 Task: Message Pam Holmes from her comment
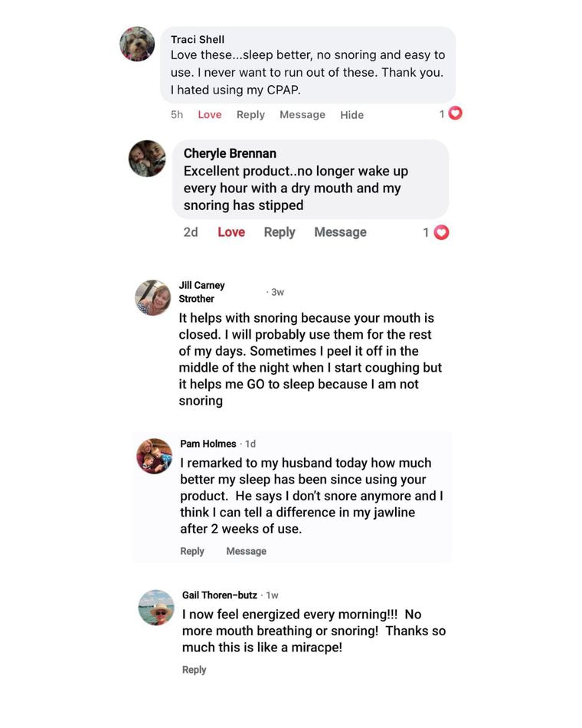tap(247, 551)
